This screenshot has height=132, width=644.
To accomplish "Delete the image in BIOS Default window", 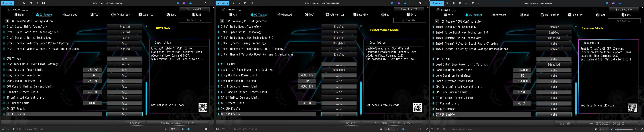I will [x=24, y=3].
